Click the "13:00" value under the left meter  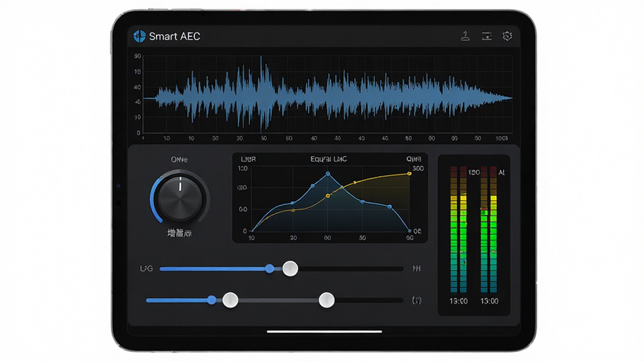(458, 301)
